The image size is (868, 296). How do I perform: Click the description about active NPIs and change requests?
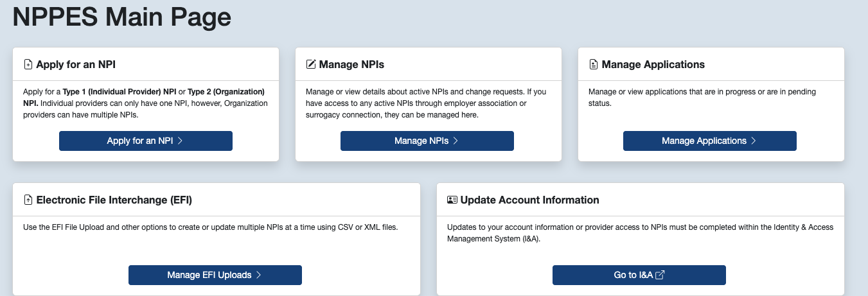pos(426,103)
